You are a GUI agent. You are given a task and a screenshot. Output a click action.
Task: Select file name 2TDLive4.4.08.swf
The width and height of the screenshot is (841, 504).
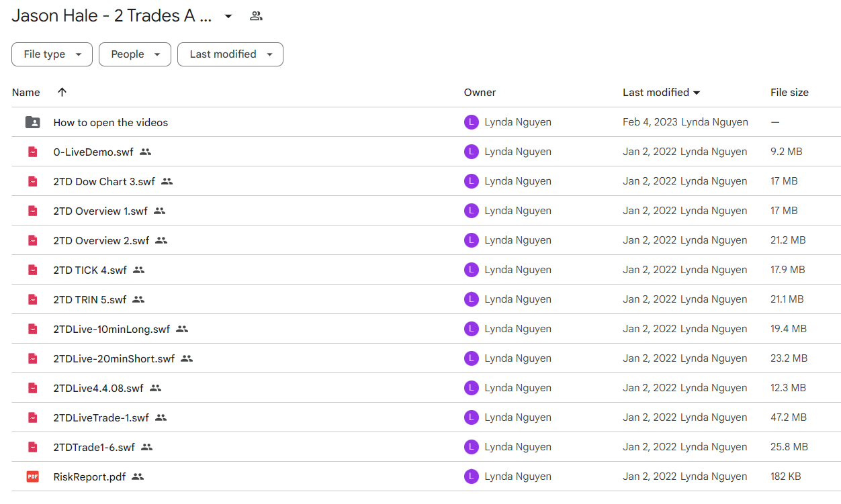coord(99,388)
